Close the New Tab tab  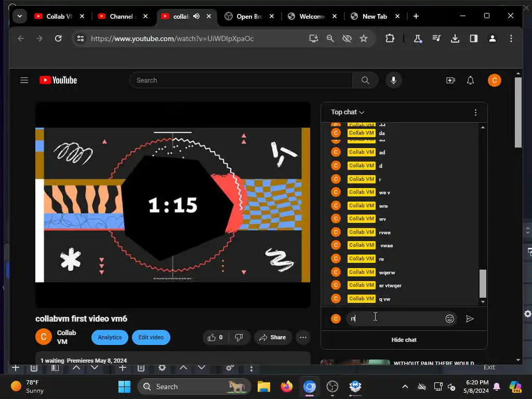coord(397,16)
